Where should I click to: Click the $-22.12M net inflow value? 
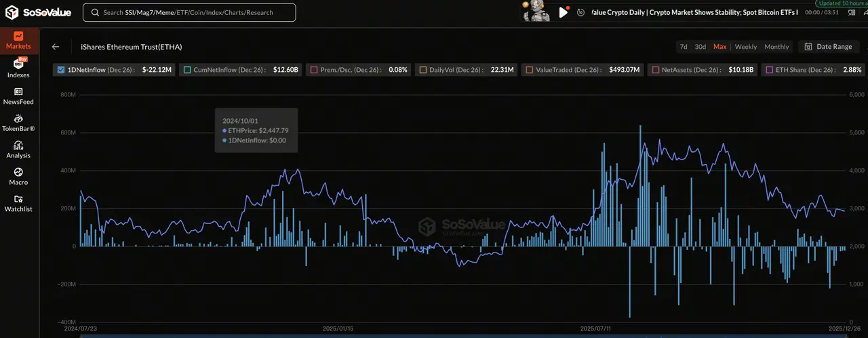(157, 69)
